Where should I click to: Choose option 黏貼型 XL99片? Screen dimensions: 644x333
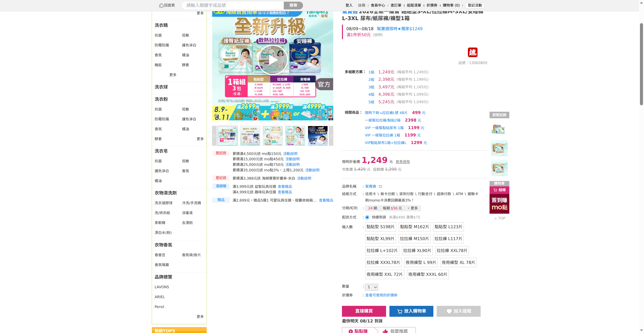381,239
